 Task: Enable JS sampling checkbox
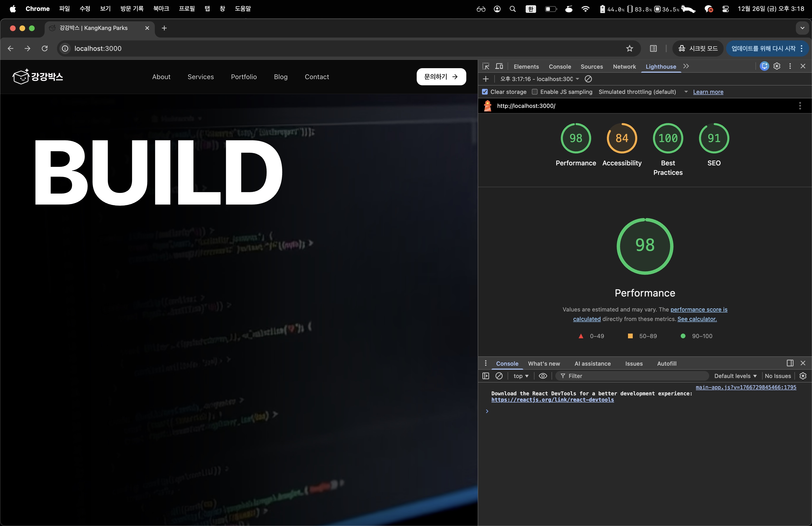535,92
